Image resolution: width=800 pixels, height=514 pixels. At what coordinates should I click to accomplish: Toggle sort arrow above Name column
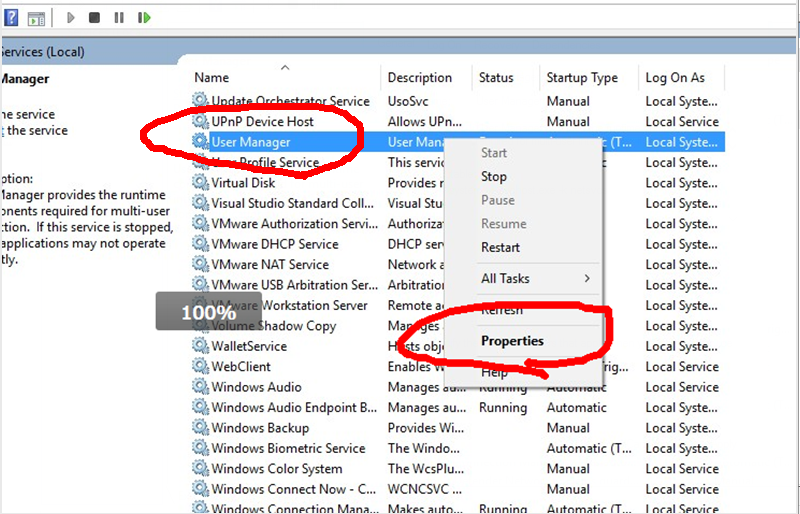click(x=285, y=67)
